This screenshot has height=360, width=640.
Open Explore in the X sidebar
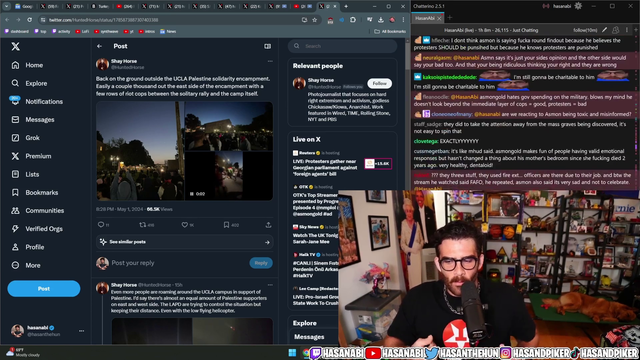pos(29,83)
